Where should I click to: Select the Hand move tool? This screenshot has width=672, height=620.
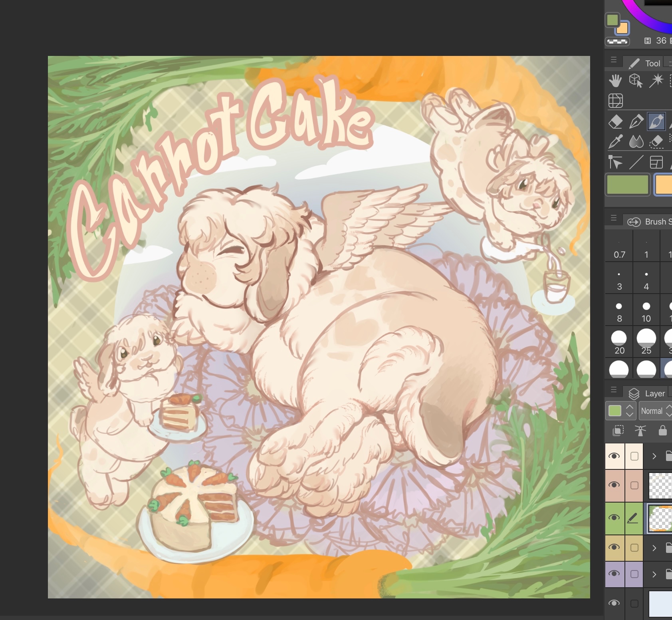click(615, 81)
